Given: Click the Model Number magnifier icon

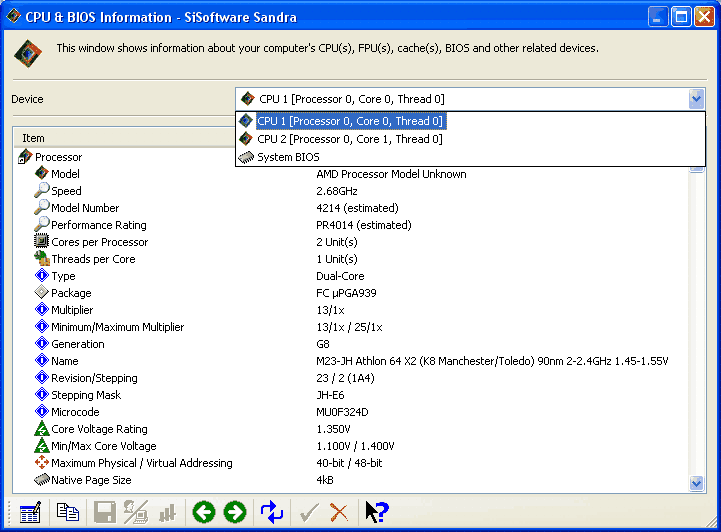Looking at the screenshot, I should click(41, 207).
